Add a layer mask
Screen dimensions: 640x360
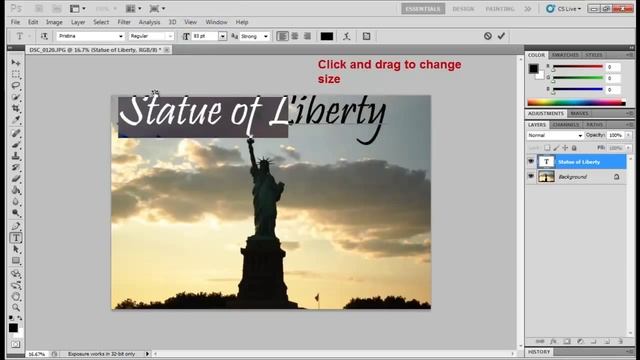pyautogui.click(x=567, y=341)
